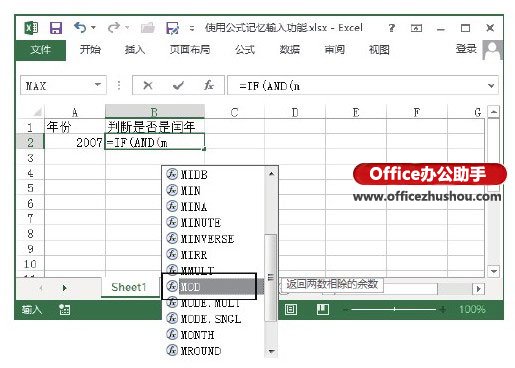Open zoom dialog via 100% label
The image size is (515, 368).
tap(472, 310)
